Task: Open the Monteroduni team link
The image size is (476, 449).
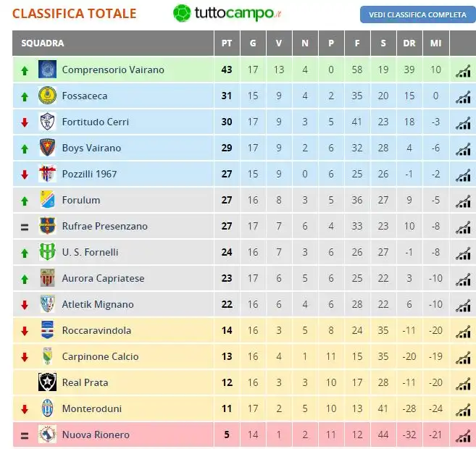Action: (x=92, y=408)
